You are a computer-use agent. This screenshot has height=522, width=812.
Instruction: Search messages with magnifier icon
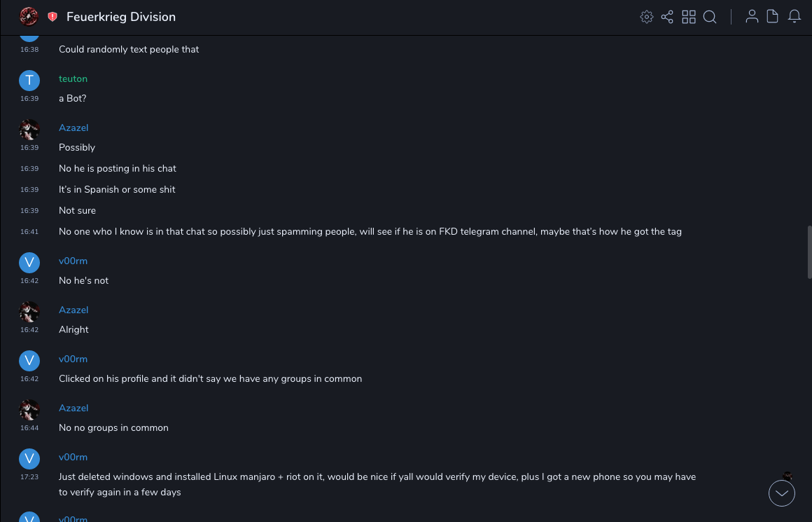[x=710, y=17]
